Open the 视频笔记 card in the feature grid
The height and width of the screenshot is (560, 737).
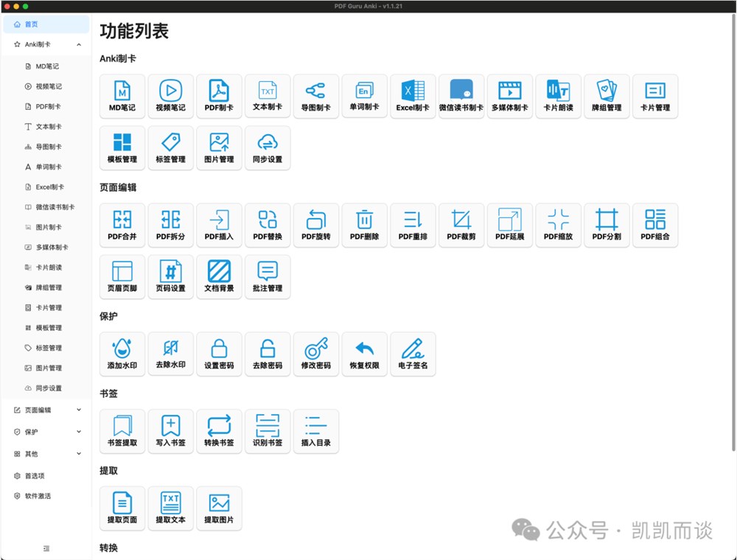pyautogui.click(x=171, y=97)
